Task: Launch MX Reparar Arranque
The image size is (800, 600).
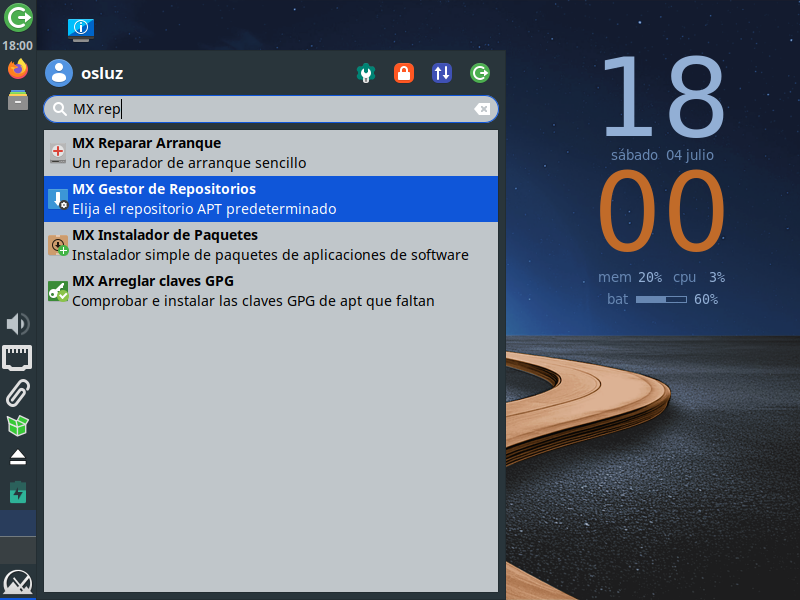Action: [x=271, y=153]
